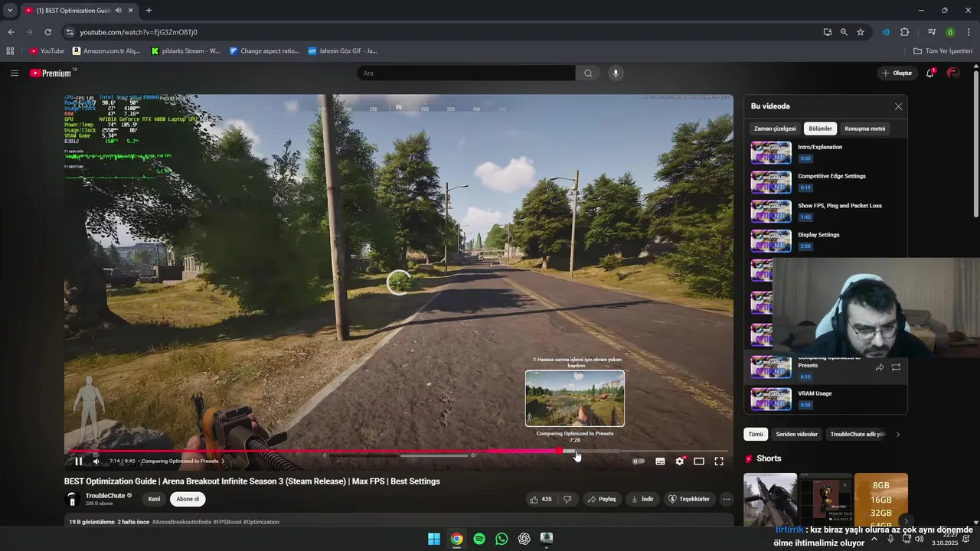Pause the video with the player control
Viewport: 980px width, 551px height.
click(x=78, y=461)
